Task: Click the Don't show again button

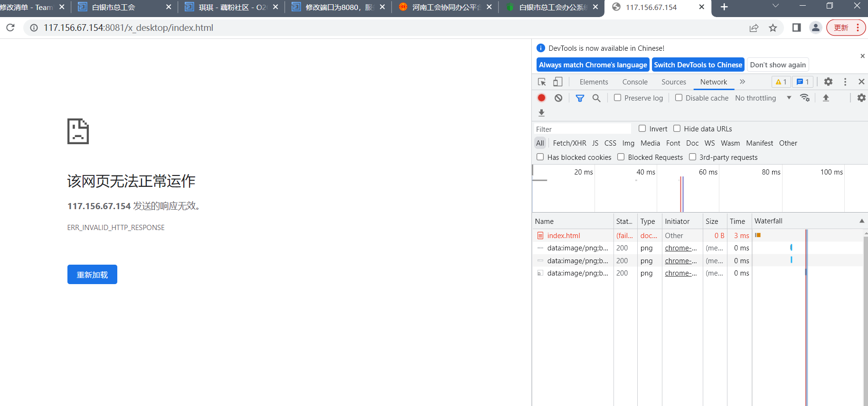Action: tap(778, 65)
